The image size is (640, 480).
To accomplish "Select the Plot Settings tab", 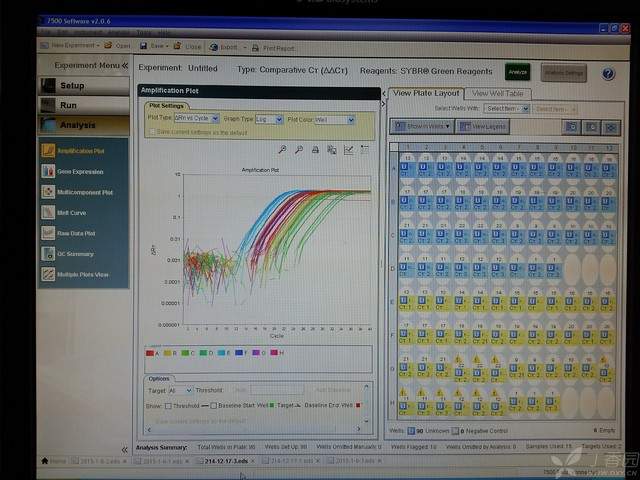I will pos(166,106).
